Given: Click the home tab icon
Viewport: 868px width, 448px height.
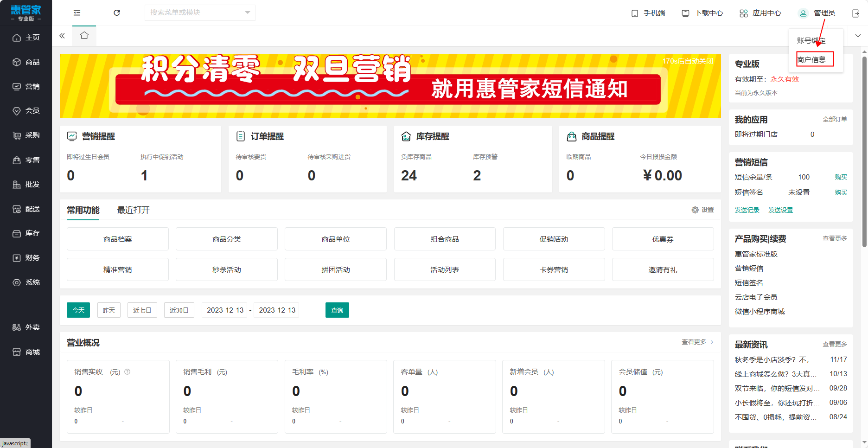Looking at the screenshot, I should pos(84,36).
